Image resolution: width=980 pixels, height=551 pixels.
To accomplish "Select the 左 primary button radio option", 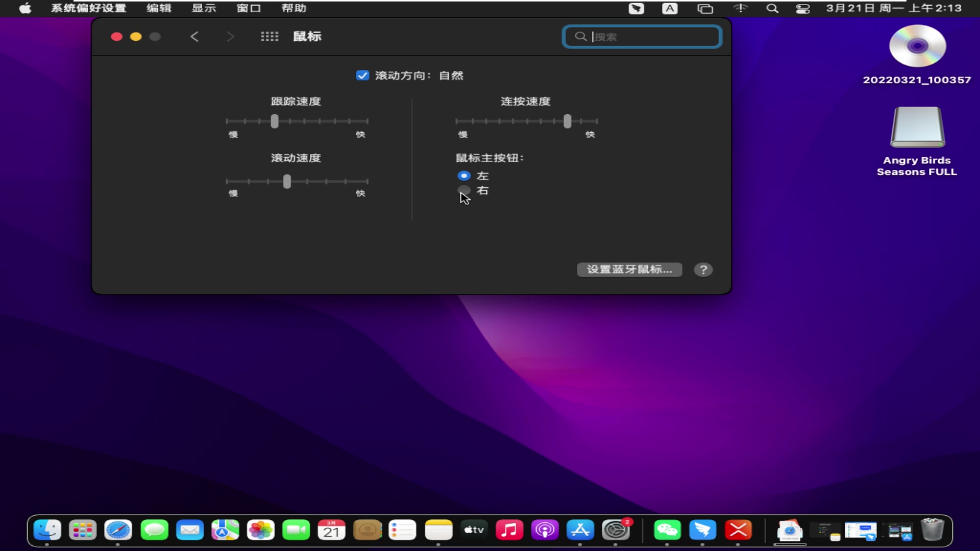I will (x=464, y=176).
